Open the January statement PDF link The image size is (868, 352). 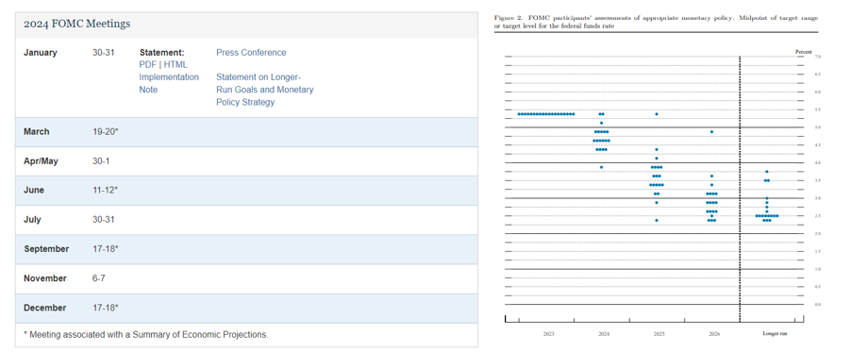[x=147, y=65]
